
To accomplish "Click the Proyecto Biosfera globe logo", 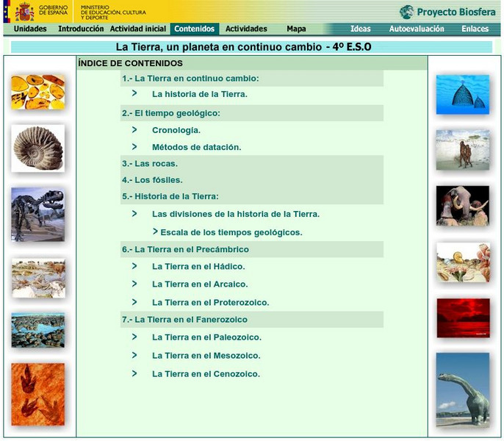I will coord(406,12).
